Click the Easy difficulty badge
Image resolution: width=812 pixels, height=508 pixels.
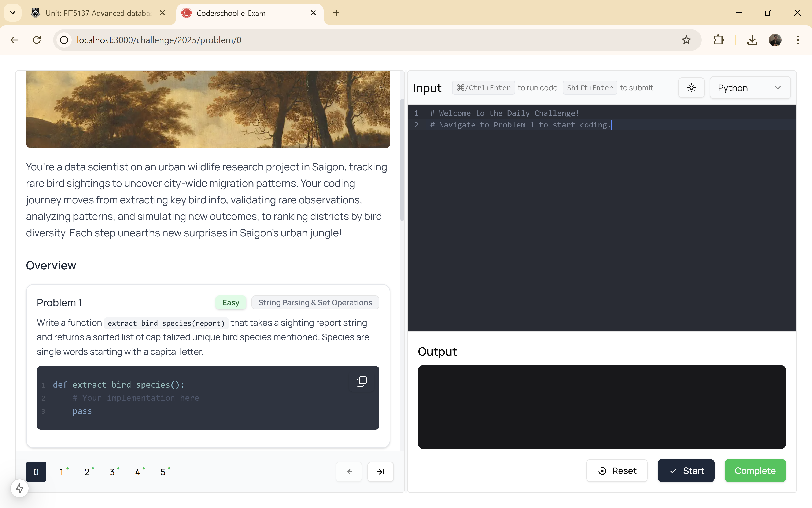(231, 302)
